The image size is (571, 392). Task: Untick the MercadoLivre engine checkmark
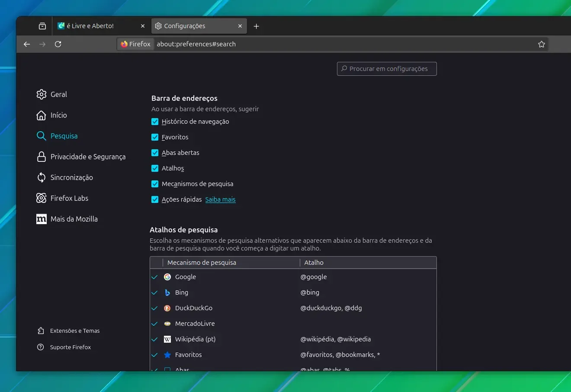[154, 324]
